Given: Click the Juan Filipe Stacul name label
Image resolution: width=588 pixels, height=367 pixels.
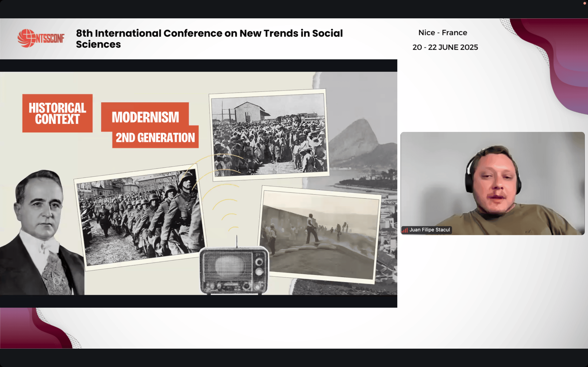Looking at the screenshot, I should [429, 230].
